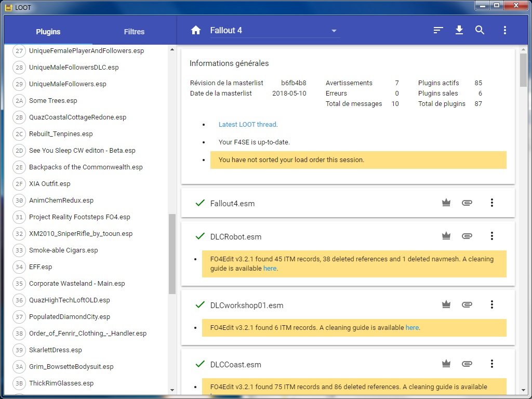Click the load order warning message
This screenshot has height=399, width=532.
(x=358, y=160)
